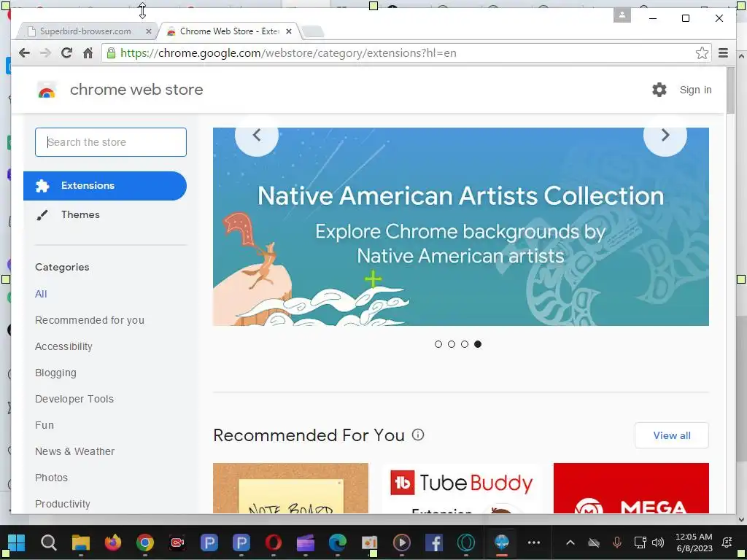Click View all for recommendations
This screenshot has height=560, width=747.
point(671,435)
